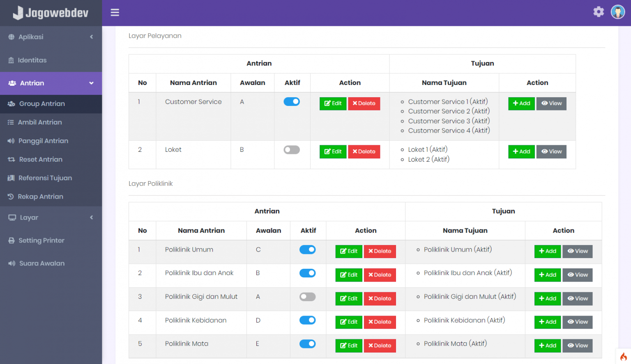Add a Tujuan for Customer Service

tap(521, 103)
